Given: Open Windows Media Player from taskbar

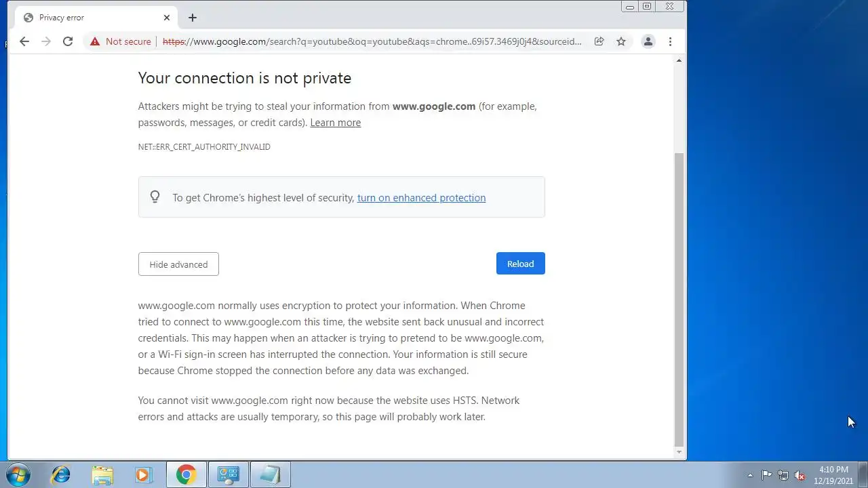Looking at the screenshot, I should (143, 474).
